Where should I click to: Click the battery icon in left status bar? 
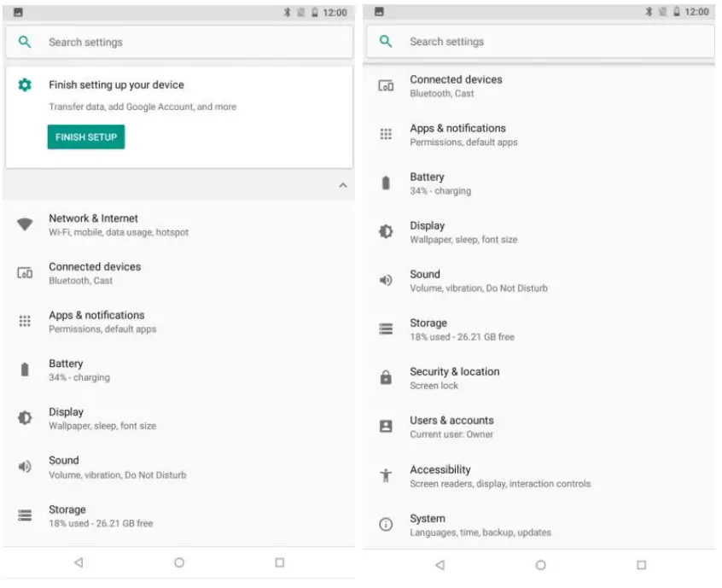(315, 13)
